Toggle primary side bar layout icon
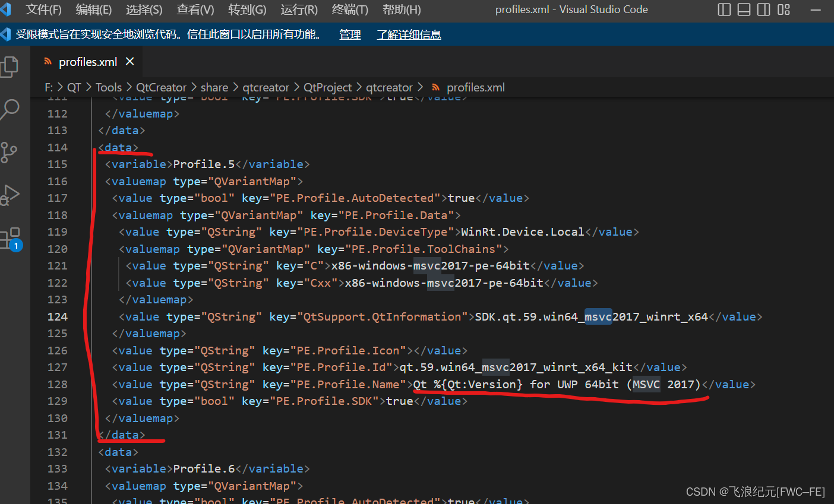The image size is (834, 504). tap(724, 9)
